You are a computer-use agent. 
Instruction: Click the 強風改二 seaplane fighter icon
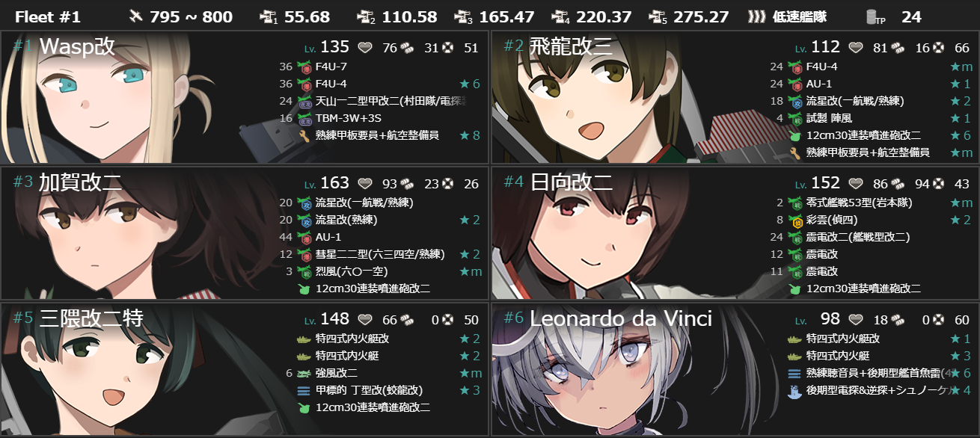303,373
